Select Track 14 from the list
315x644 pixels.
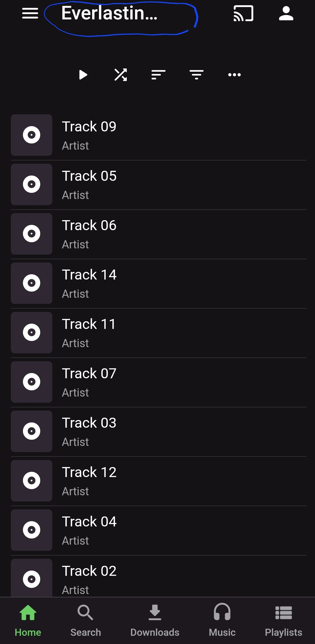(159, 283)
